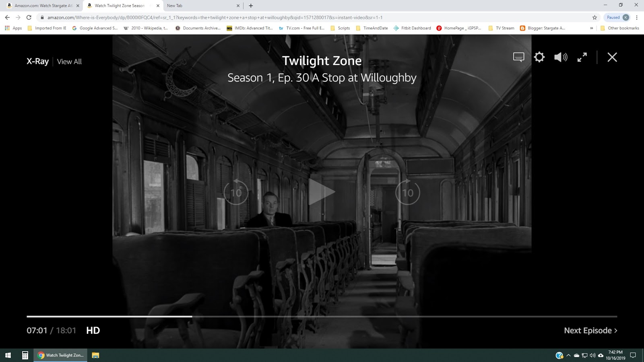This screenshot has height=362, width=644.
Task: Close the video player with X
Action: (x=612, y=57)
